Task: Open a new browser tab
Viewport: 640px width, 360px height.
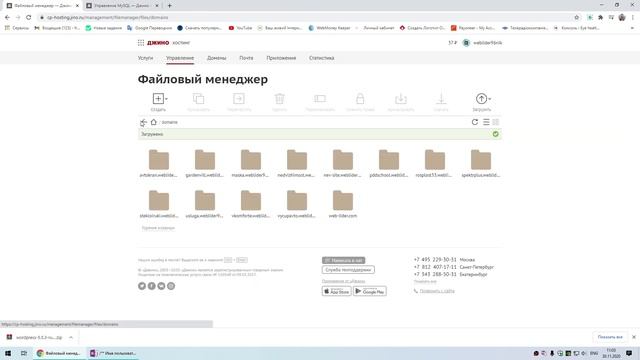Action: click(x=169, y=6)
